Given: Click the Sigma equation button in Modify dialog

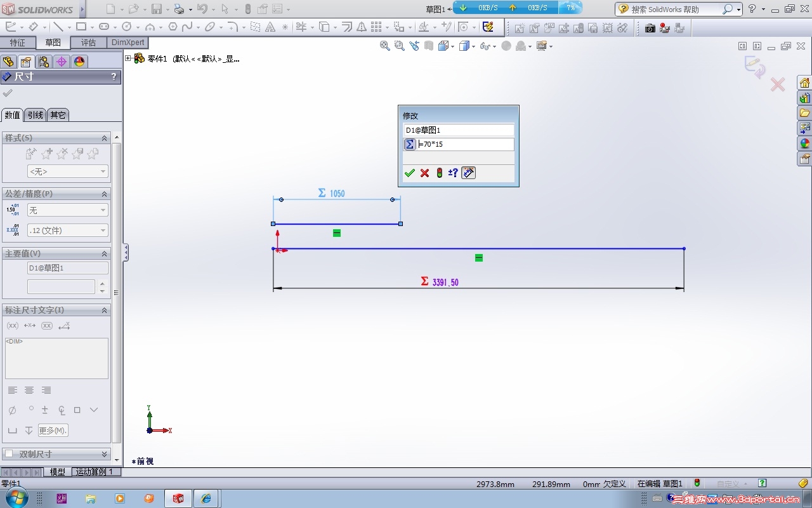Looking at the screenshot, I should (410, 144).
